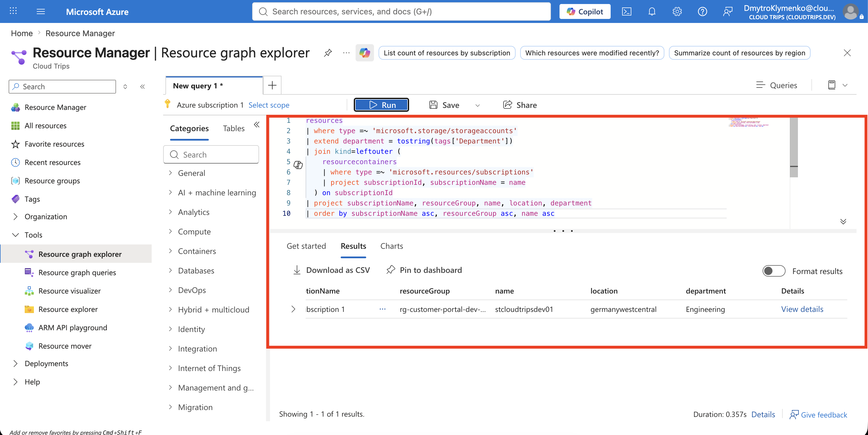
Task: Open Resource graph queries
Action: [77, 272]
